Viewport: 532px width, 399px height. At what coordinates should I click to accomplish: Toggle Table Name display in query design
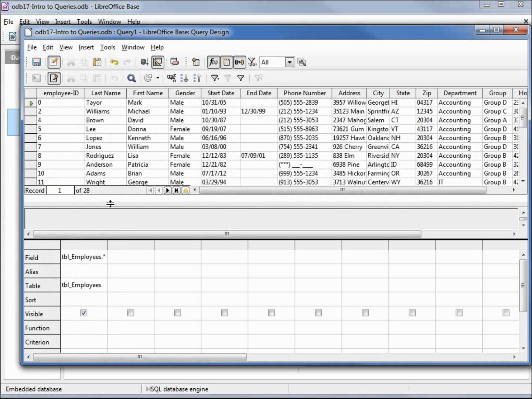[x=226, y=62]
